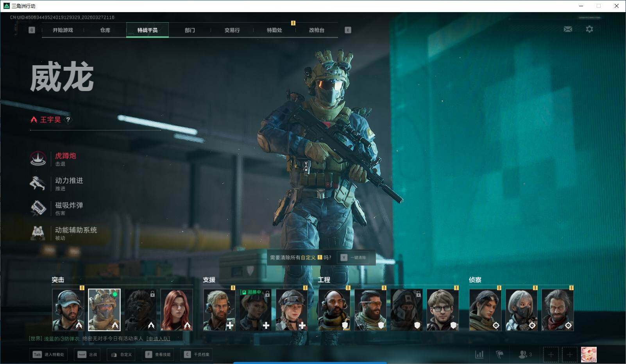Open the mail envelope icon

[568, 29]
